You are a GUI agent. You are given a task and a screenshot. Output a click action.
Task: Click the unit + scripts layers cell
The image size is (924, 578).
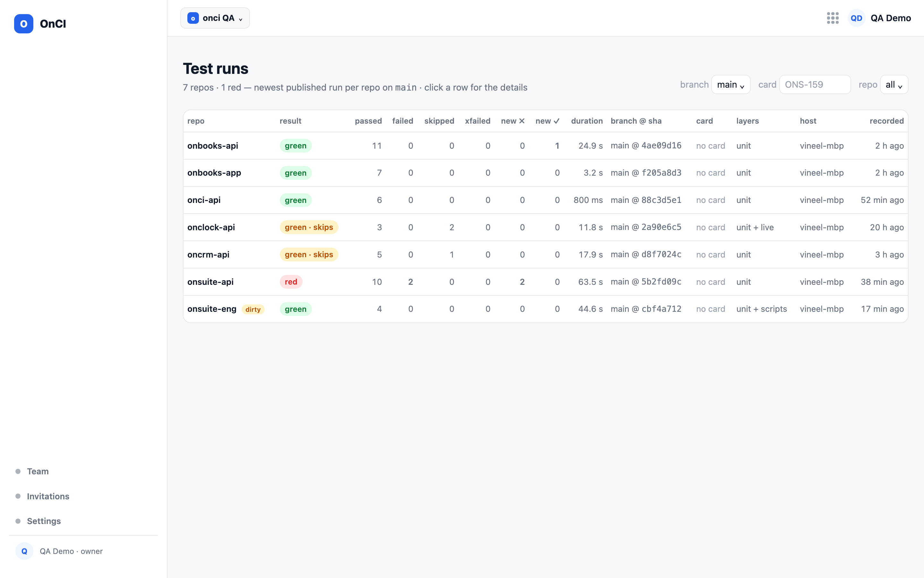click(761, 309)
